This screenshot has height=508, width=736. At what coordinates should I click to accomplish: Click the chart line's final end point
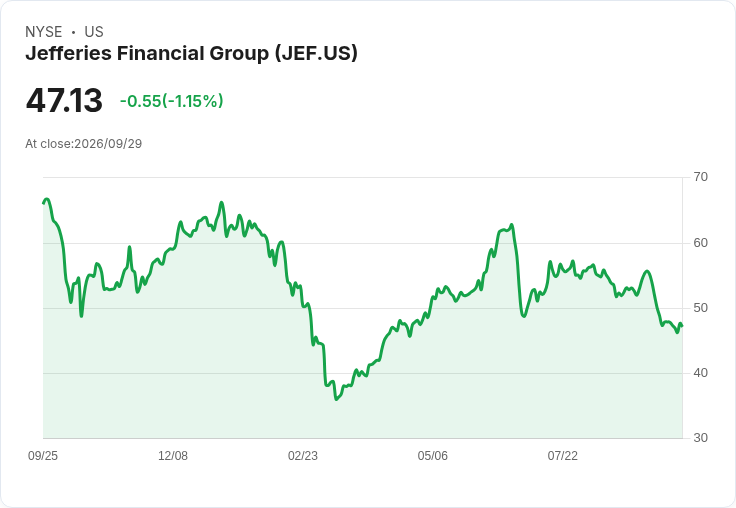tap(682, 325)
